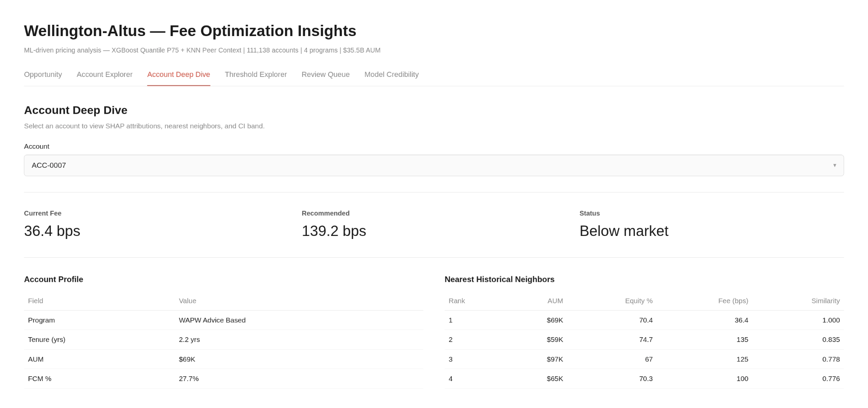The height and width of the screenshot is (408, 868).
Task: Open the Account dropdown showing ACC-0007
Action: point(434,166)
